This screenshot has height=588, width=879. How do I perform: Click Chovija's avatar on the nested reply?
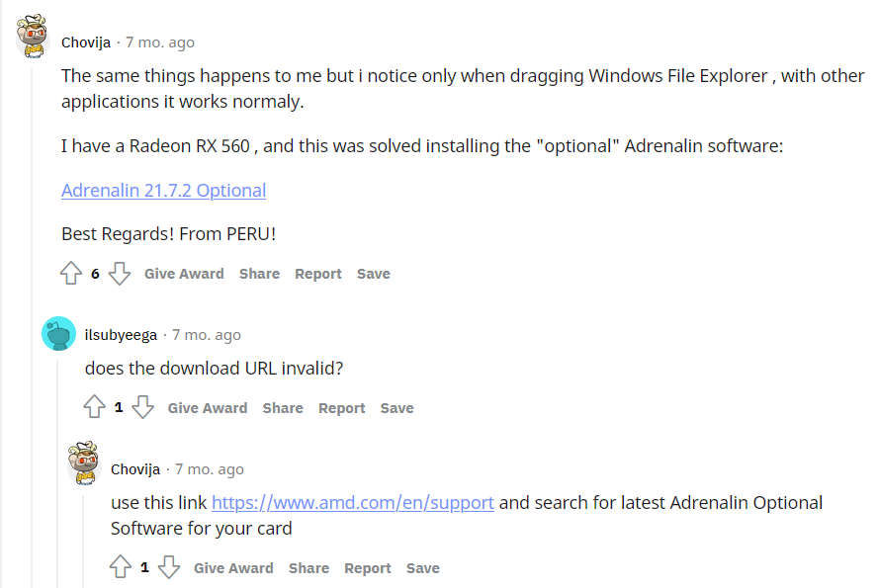click(84, 463)
